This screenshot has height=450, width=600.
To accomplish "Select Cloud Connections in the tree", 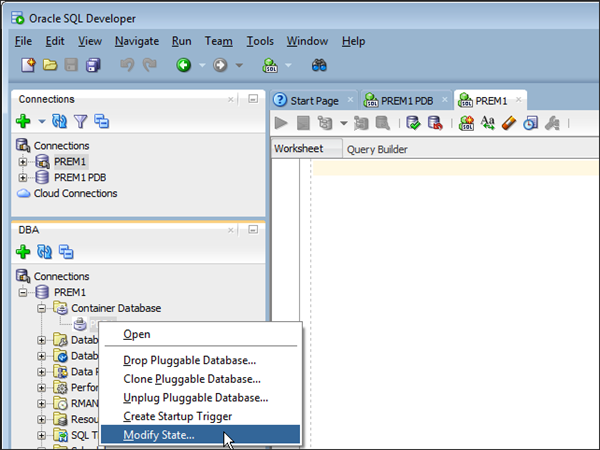I will (75, 193).
